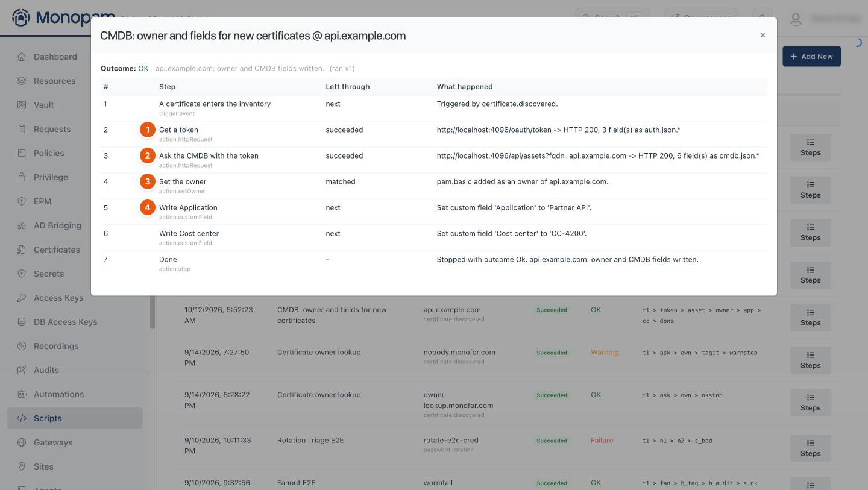This screenshot has height=490, width=868.
Task: Click the Add New button
Action: coord(811,57)
